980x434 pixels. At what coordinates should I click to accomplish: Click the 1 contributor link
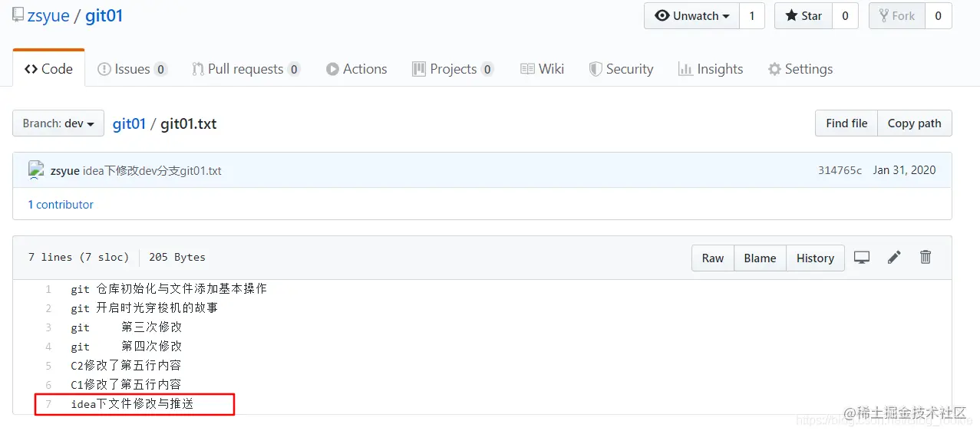tap(61, 205)
